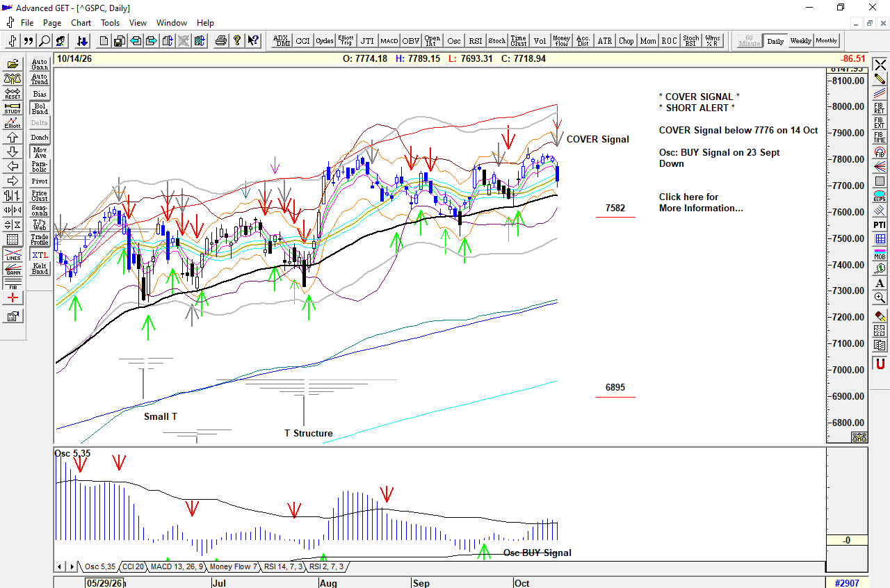The height and width of the screenshot is (588, 890).
Task: Select the FIB tool in left toolbar
Action: click(x=13, y=284)
